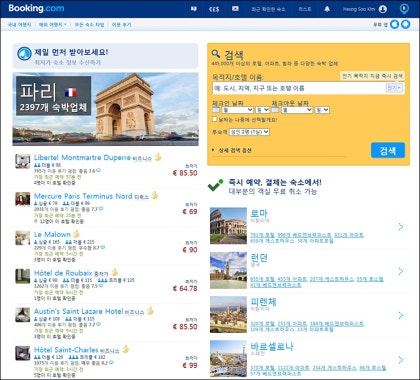Open the 해외 여행지 menu
The height and width of the screenshot is (380, 420).
53,25
